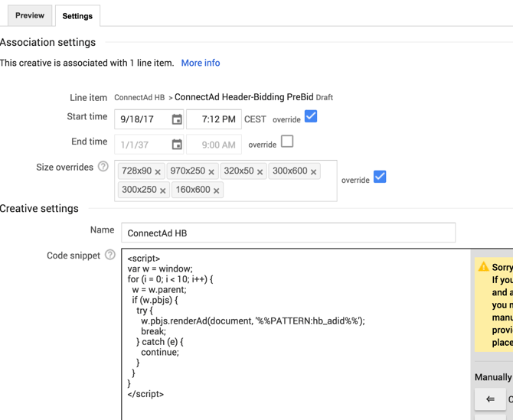The height and width of the screenshot is (420, 513).
Task: Click the creative Name input field
Action: [x=288, y=233]
